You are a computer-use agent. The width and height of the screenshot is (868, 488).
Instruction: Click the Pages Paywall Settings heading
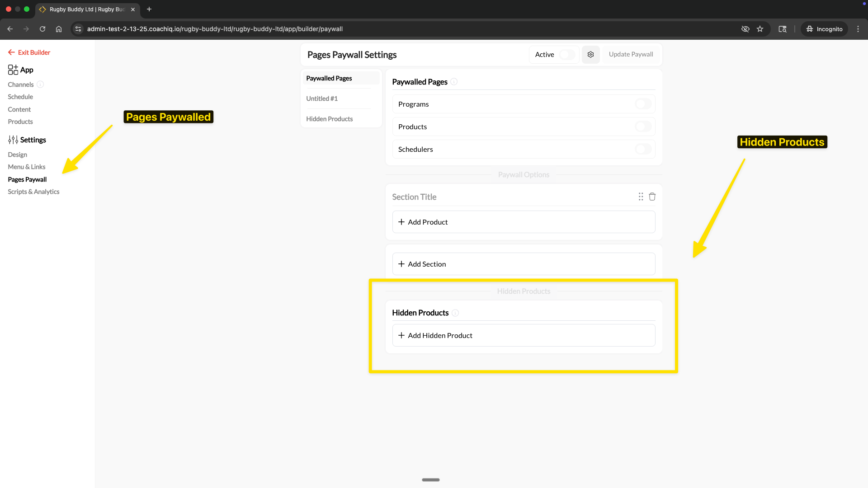point(352,55)
